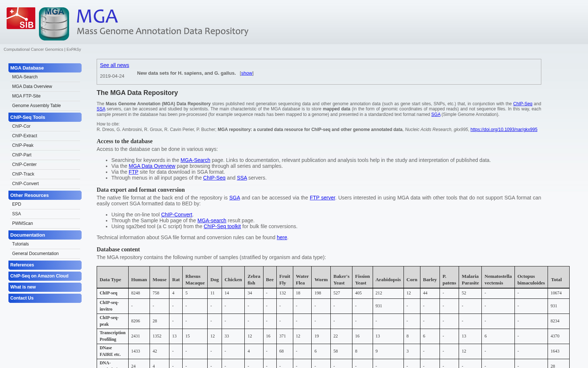
Task: Click the FTP server link
Action: pos(322,198)
